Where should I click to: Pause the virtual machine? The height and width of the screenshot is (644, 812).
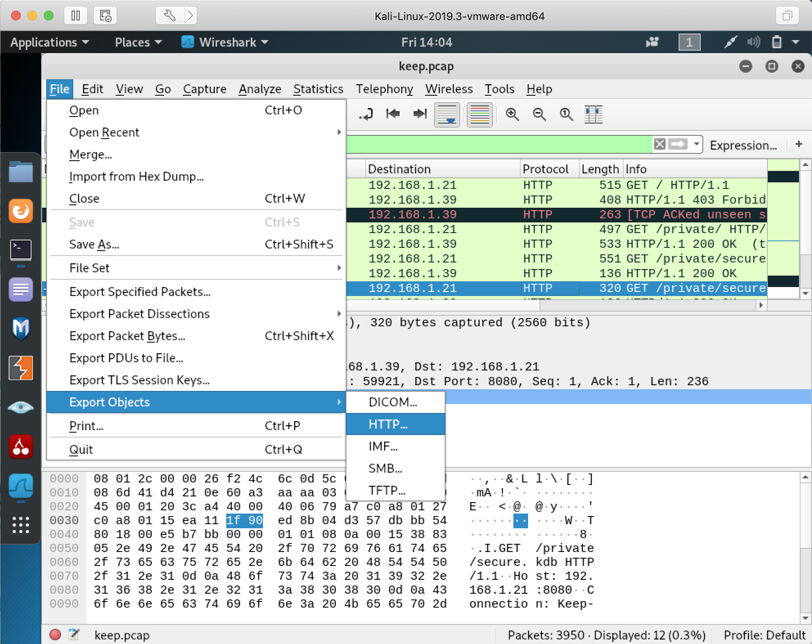click(x=76, y=16)
